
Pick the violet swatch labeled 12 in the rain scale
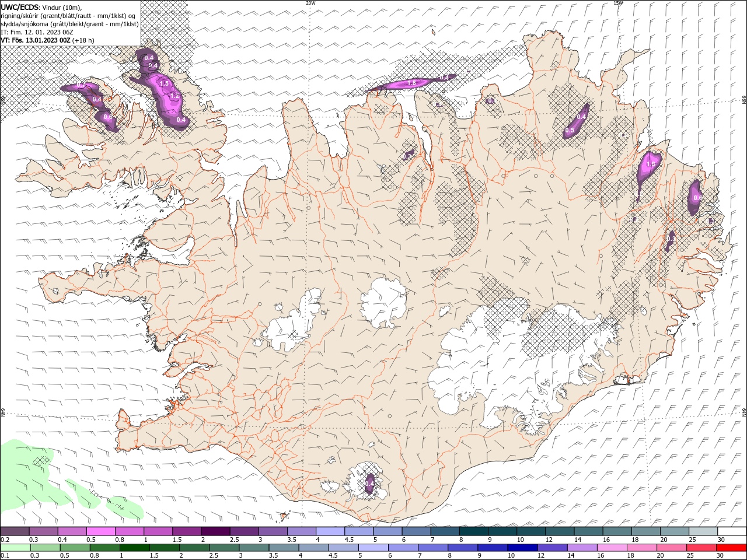click(553, 548)
